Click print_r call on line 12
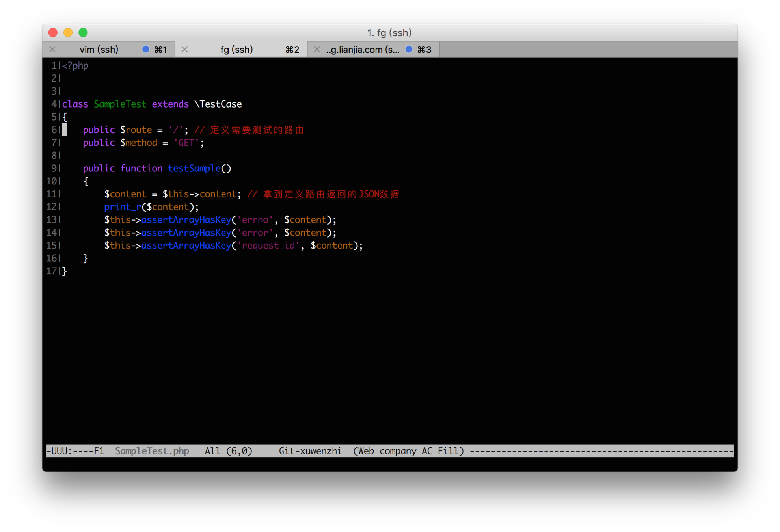Viewport: 780px width, 532px height. (122, 207)
